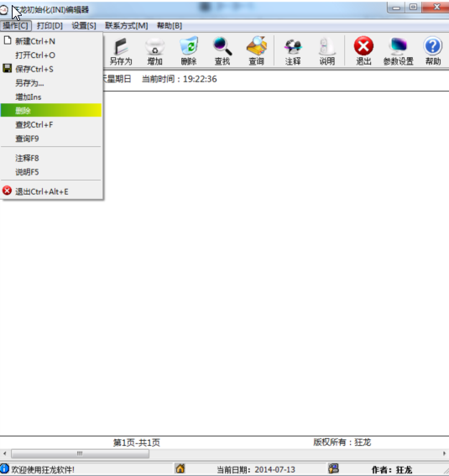The height and width of the screenshot is (476, 449).
Task: Click the blue 帮助 question-mark toolbar icon
Action: [x=433, y=51]
